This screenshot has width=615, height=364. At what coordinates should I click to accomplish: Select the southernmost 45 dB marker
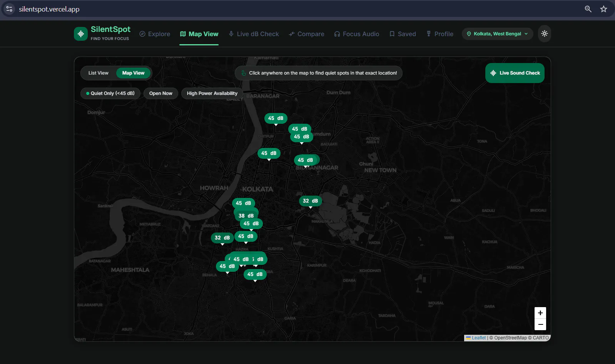click(255, 274)
